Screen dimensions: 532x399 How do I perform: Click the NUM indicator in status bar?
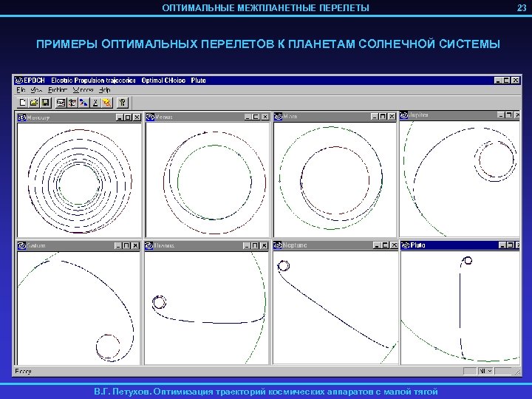pos(485,371)
